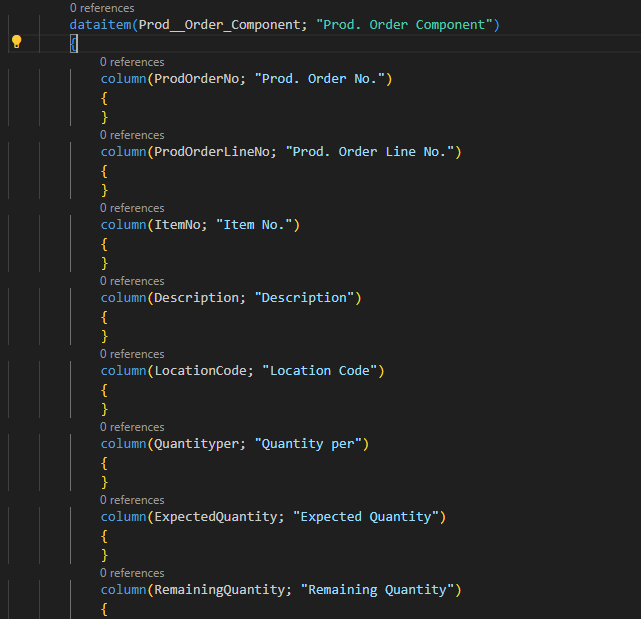The height and width of the screenshot is (619, 641).
Task: Click the ItemNo column name
Action: (x=177, y=225)
